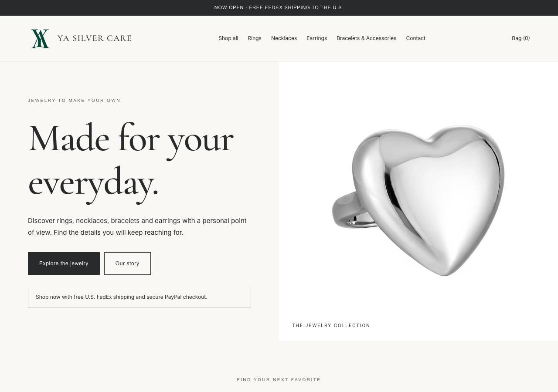Image resolution: width=558 pixels, height=392 pixels.
Task: Click the YA SILVER CARE wordmark
Action: click(95, 38)
